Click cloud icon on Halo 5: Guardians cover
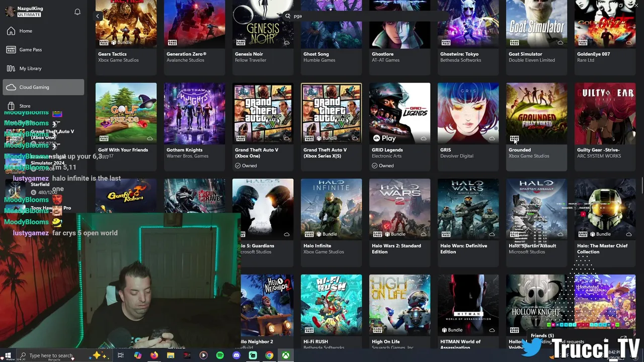Image resolution: width=644 pixels, height=362 pixels. [287, 234]
